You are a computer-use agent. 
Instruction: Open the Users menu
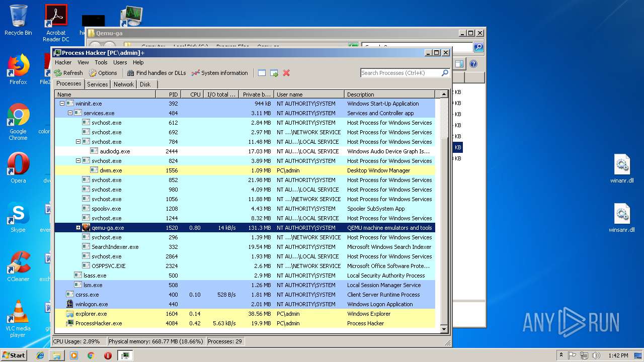point(120,62)
